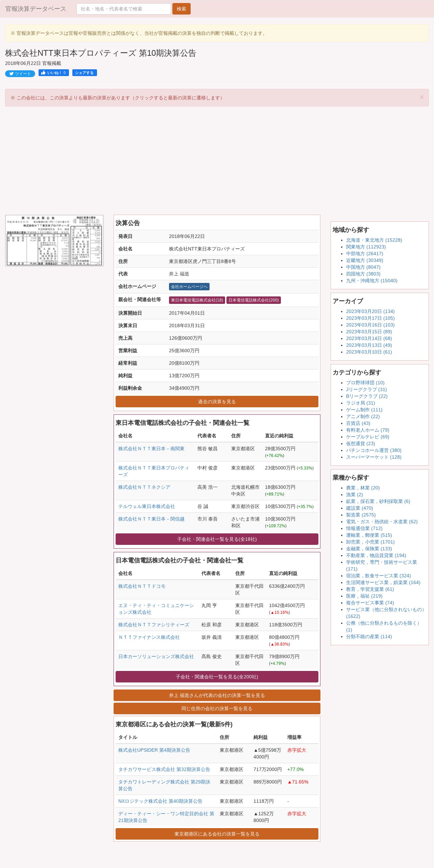Image resolution: width=434 pixels, height=868 pixels.
Task: Open 不動産業，物品賃貸業 (194) industry
Action: 376,555
